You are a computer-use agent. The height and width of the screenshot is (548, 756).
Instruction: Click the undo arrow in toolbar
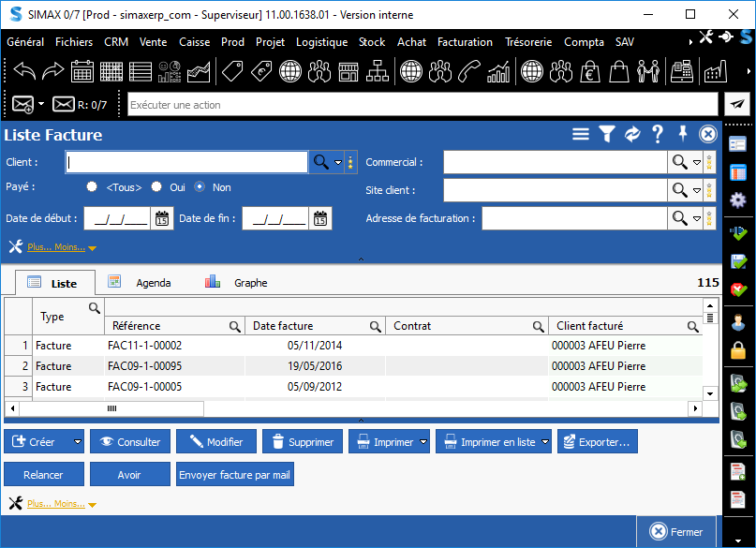(23, 71)
